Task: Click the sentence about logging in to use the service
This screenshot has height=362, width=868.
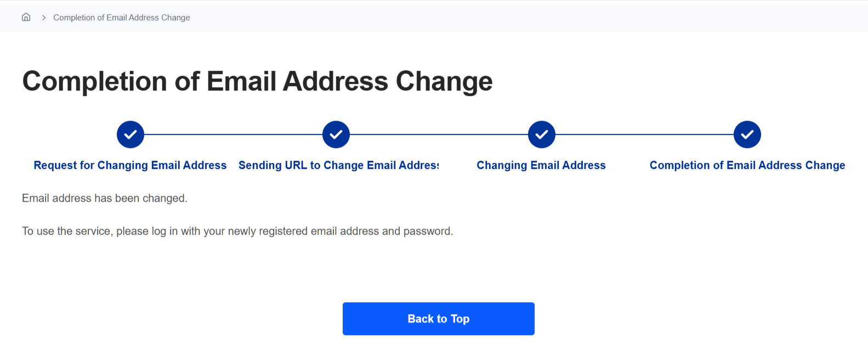Action: [237, 231]
